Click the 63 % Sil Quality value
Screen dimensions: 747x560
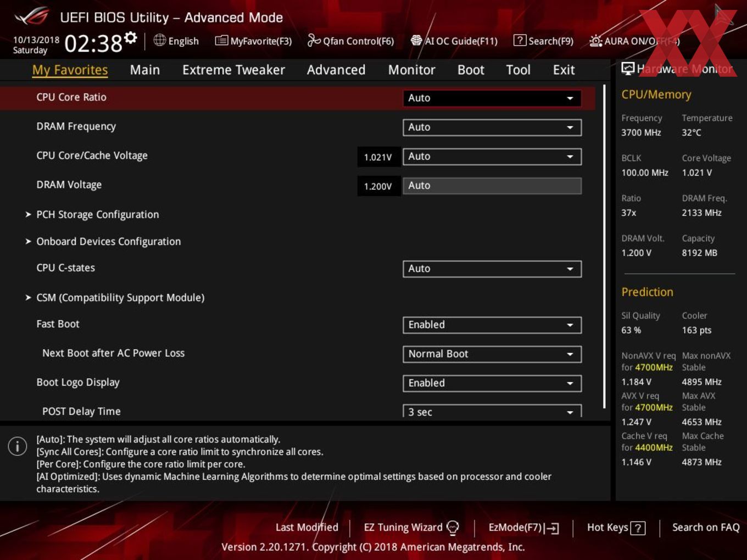click(631, 330)
